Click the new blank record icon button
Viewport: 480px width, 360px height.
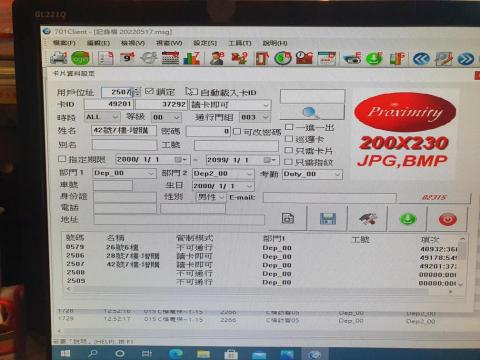pos(288,218)
